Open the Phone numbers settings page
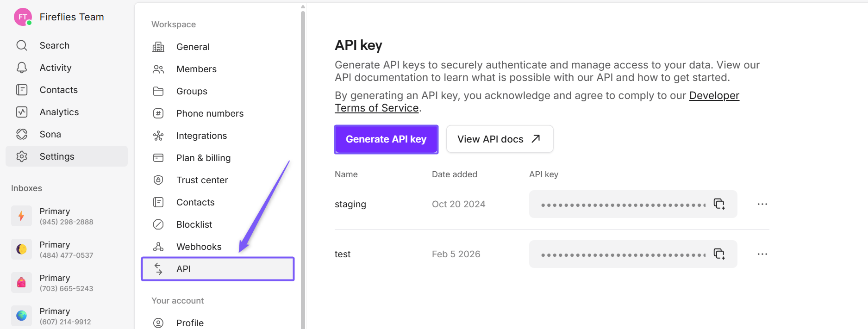The width and height of the screenshot is (868, 329). tap(210, 113)
